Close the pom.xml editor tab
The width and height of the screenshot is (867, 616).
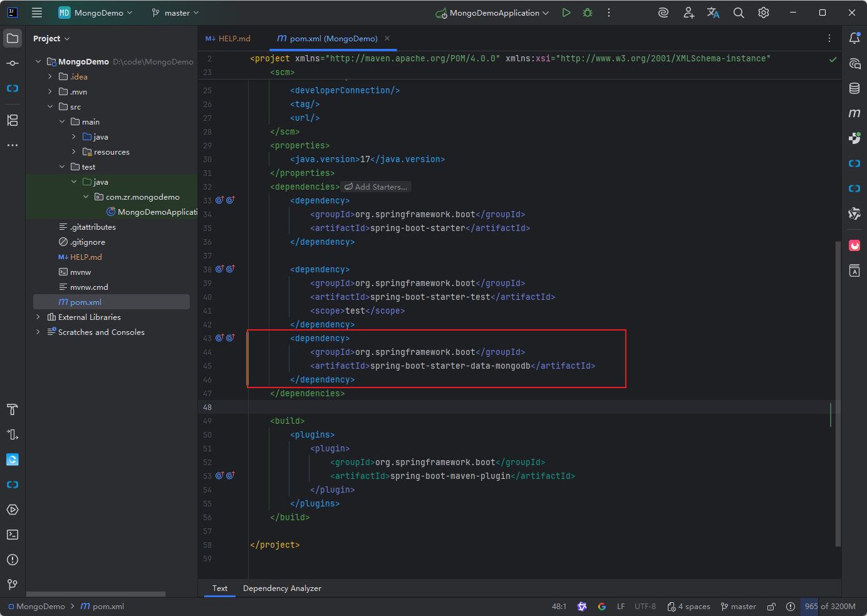387,38
